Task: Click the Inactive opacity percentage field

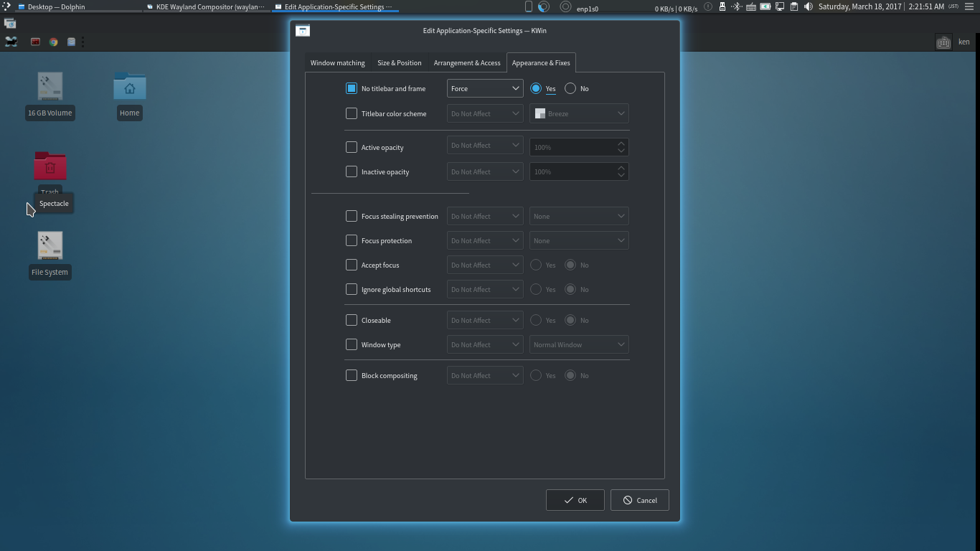Action: point(579,171)
